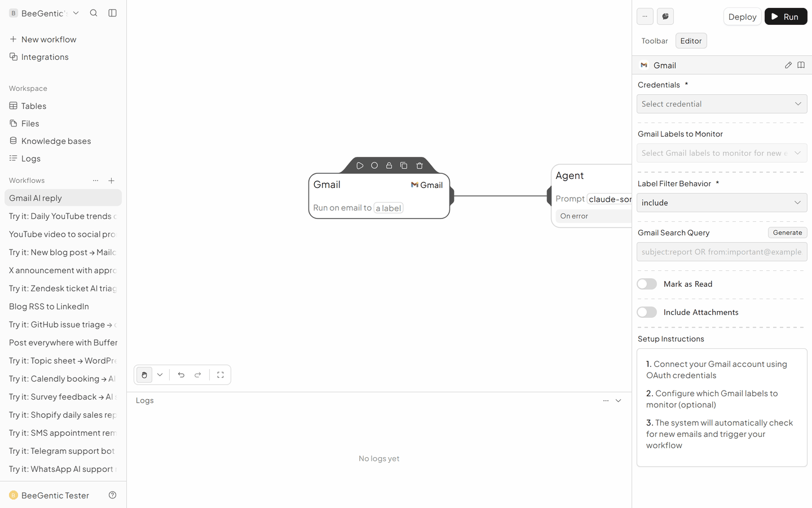
Task: Open top panel more options menu
Action: click(645, 16)
